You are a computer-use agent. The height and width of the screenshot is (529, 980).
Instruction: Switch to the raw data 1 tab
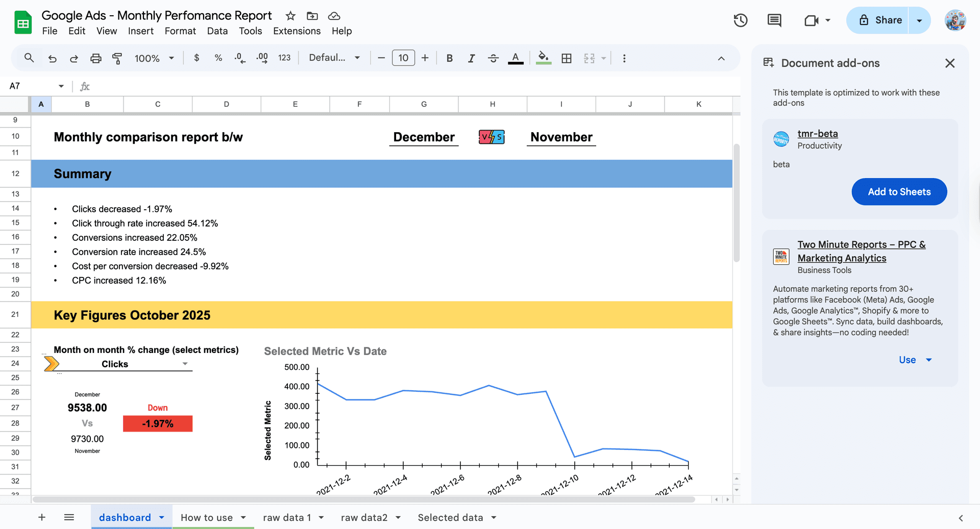click(x=287, y=517)
